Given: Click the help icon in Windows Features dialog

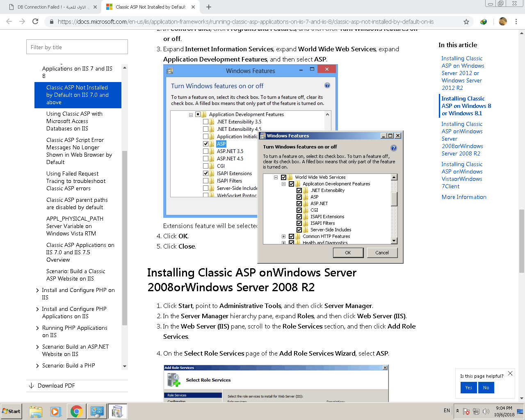Looking at the screenshot, I should [393, 148].
